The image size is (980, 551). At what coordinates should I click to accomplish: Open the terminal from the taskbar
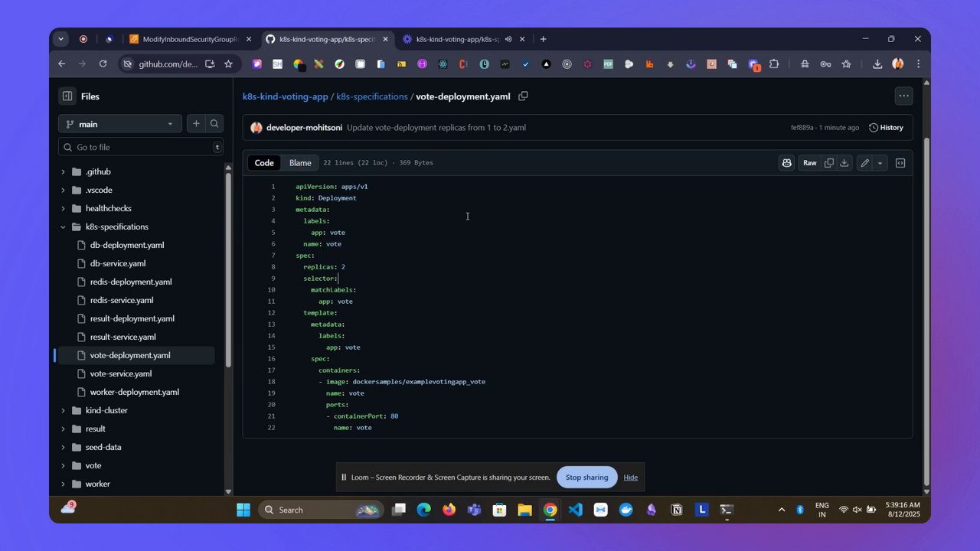point(727,510)
